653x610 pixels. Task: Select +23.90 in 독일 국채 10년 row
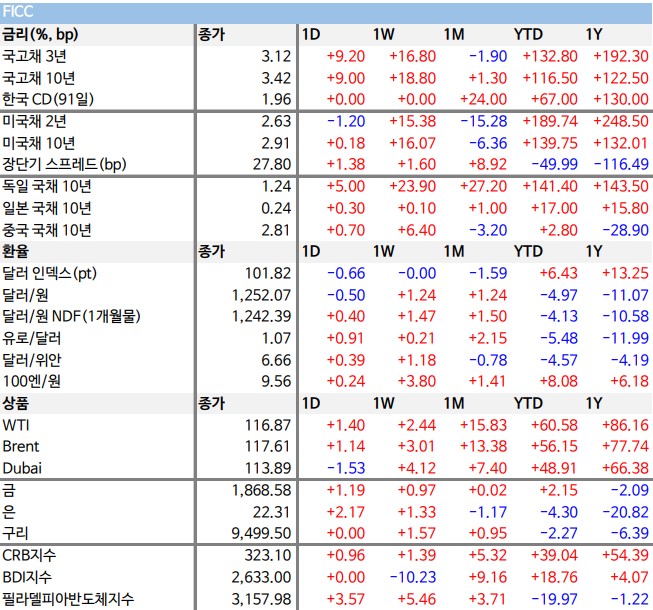click(x=412, y=187)
